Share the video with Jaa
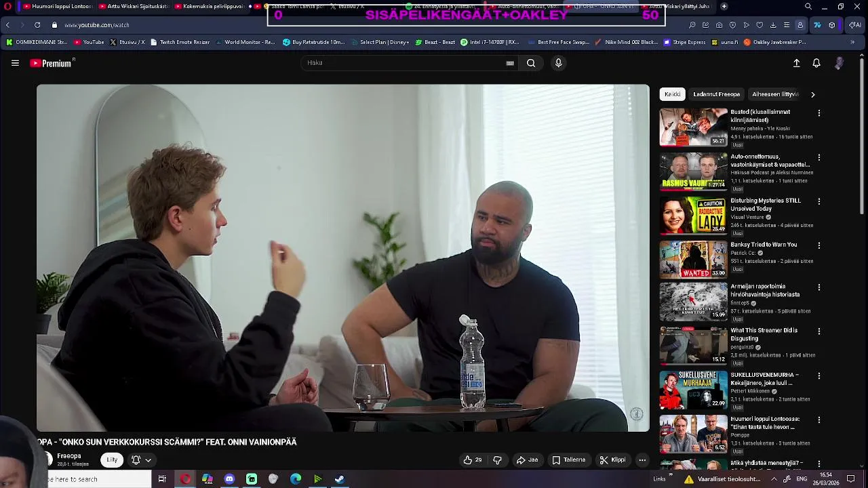 [x=527, y=460]
